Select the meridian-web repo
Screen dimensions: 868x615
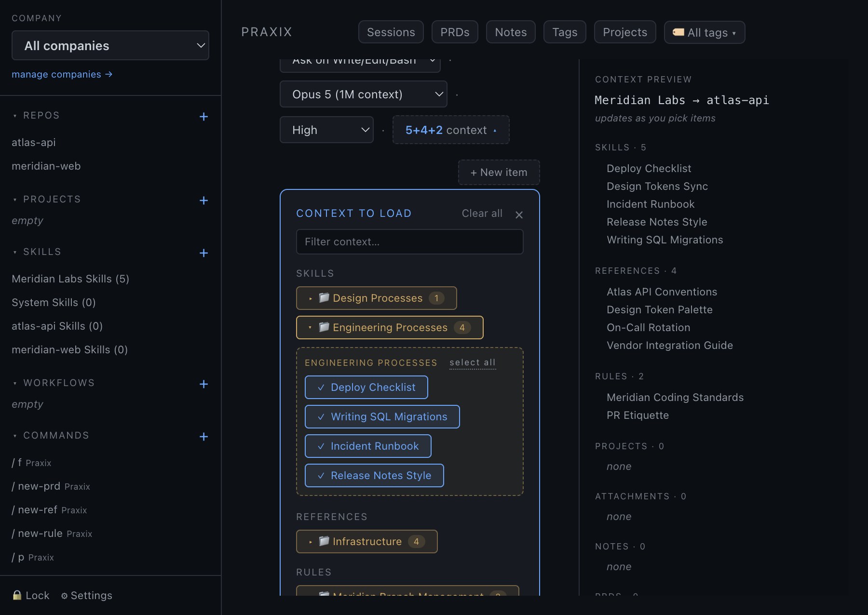click(46, 166)
